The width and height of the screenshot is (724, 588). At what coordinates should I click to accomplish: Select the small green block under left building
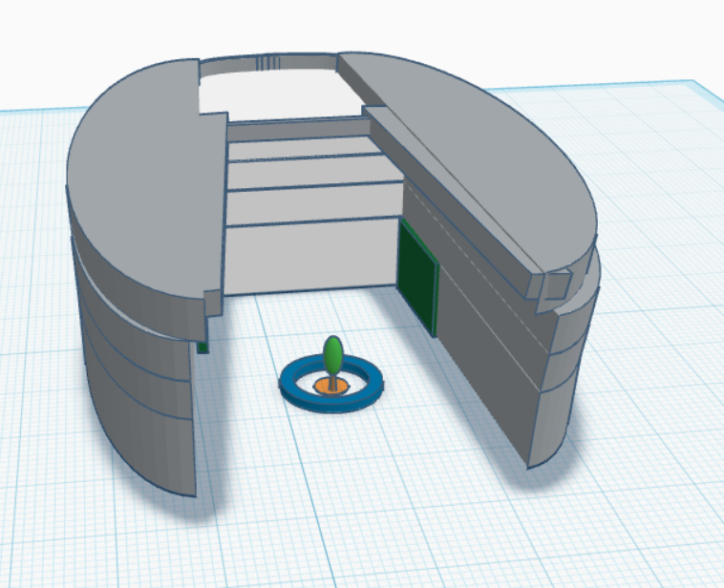pos(202,347)
